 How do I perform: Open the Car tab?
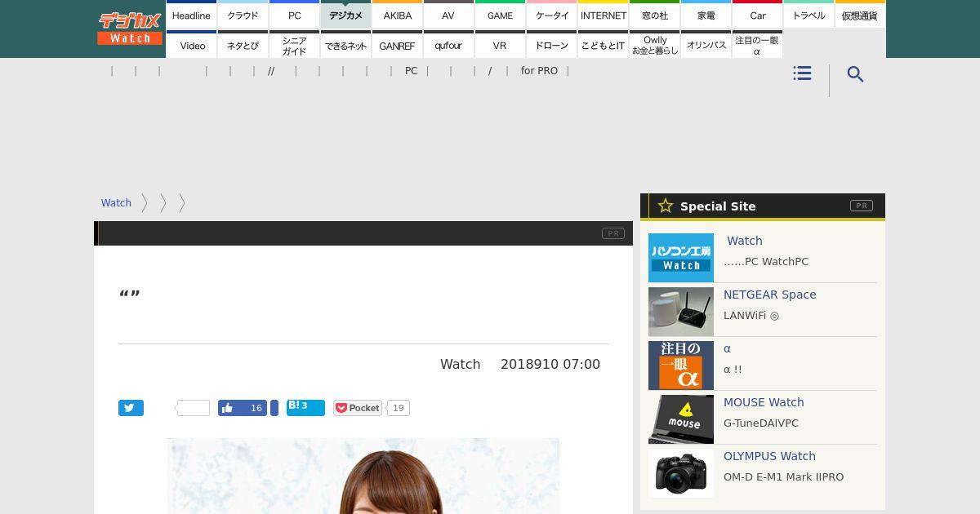click(x=757, y=15)
